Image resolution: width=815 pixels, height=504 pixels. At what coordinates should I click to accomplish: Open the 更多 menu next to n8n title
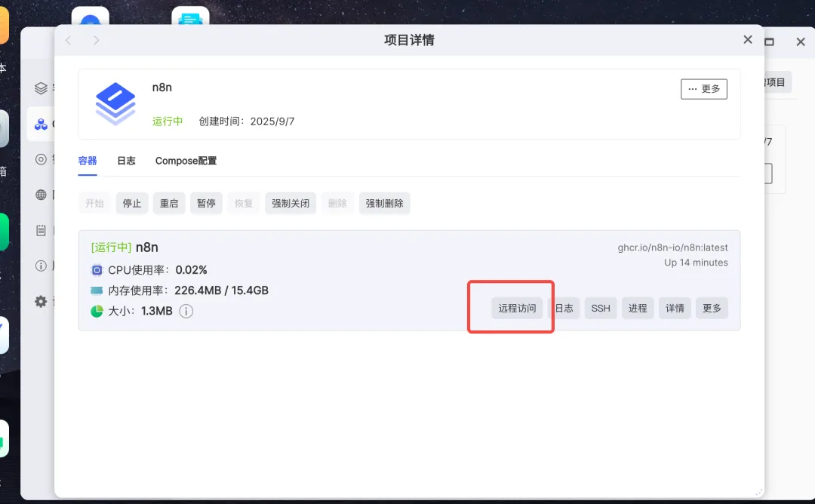(703, 88)
